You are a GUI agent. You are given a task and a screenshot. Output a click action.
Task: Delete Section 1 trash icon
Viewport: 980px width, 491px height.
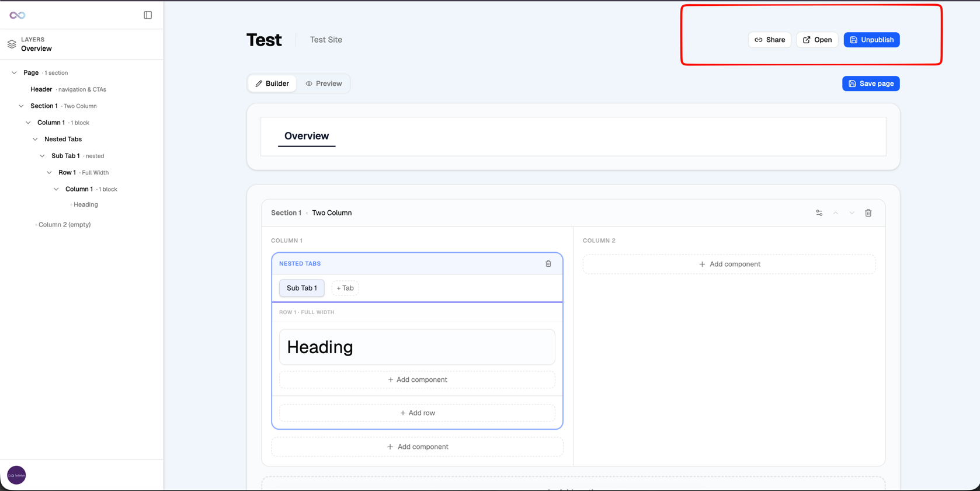click(868, 213)
